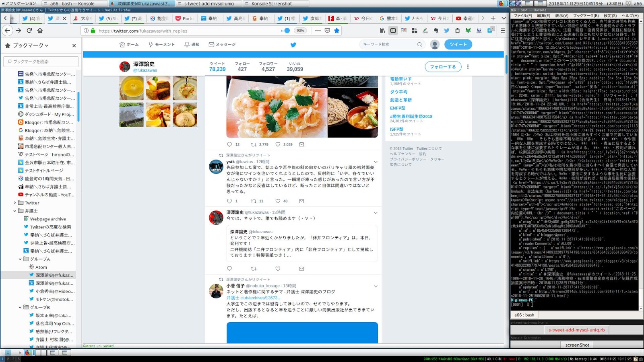
Task: Click the フォローする follow button
Action: [443, 67]
